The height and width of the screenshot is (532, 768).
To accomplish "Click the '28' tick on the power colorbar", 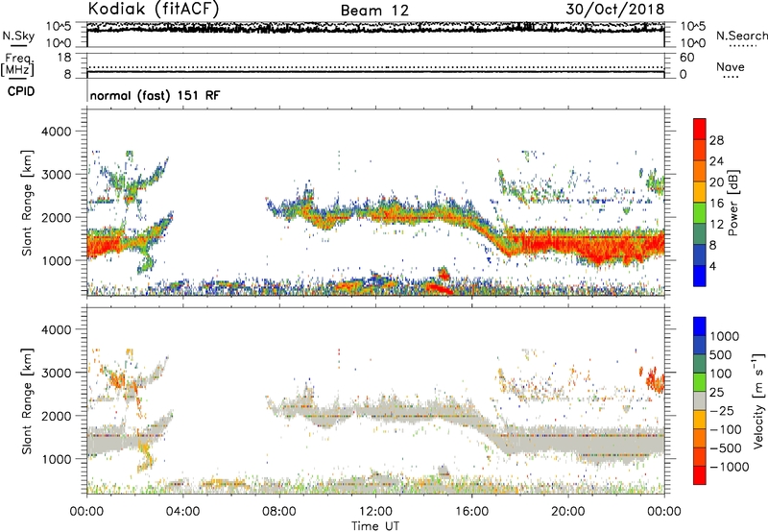I will 716,140.
